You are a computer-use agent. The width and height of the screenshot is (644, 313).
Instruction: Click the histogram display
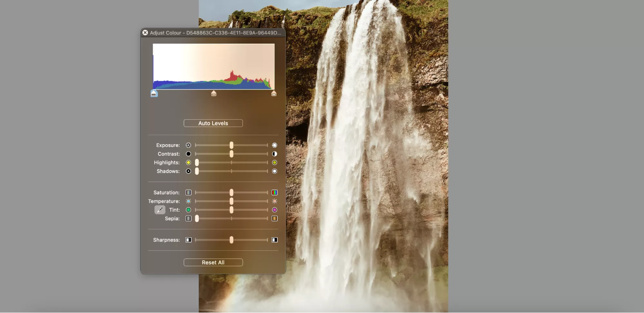214,67
